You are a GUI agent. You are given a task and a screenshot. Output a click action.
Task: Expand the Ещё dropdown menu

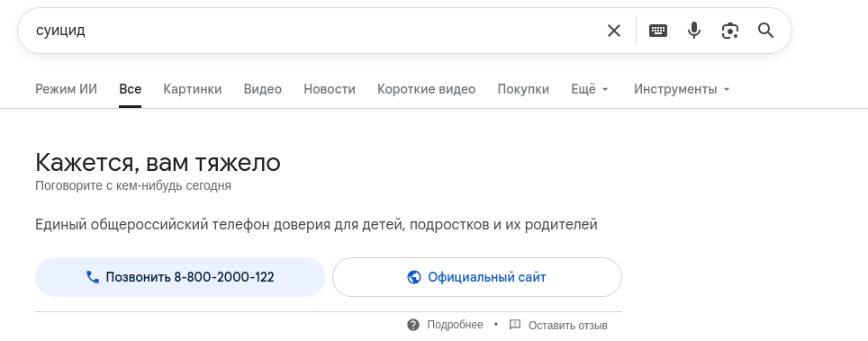[x=590, y=89]
